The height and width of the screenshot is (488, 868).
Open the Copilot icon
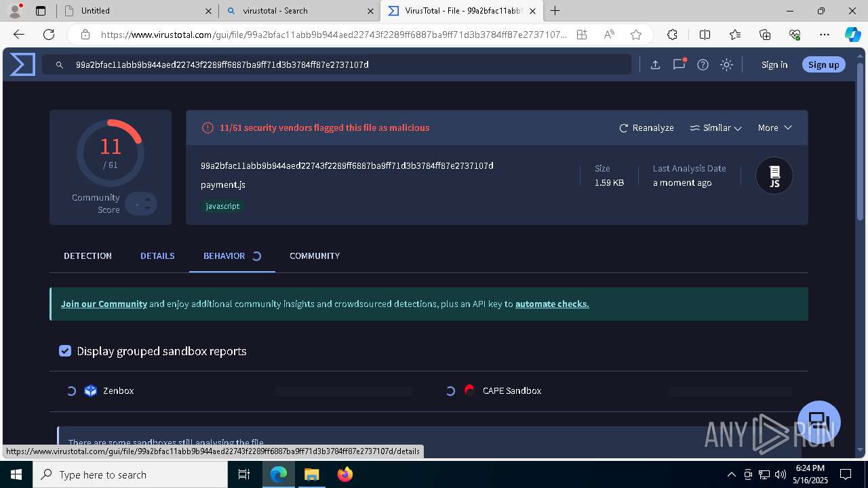852,35
